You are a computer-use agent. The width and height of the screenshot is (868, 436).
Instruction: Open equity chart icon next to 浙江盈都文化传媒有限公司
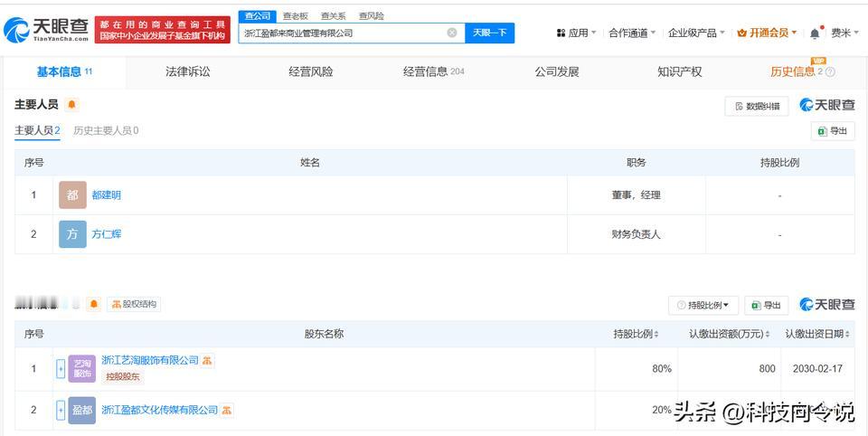pyautogui.click(x=226, y=411)
